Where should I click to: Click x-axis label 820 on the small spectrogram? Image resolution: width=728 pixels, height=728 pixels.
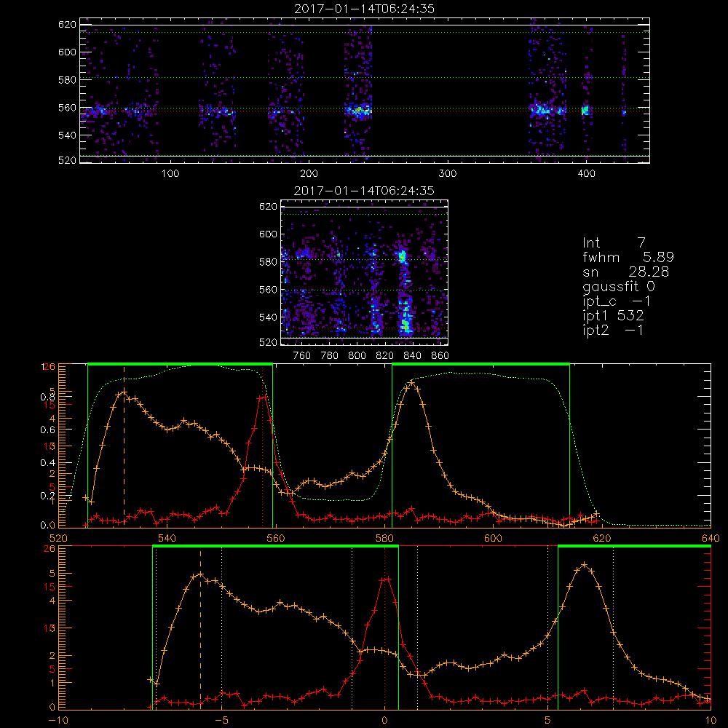(x=385, y=356)
